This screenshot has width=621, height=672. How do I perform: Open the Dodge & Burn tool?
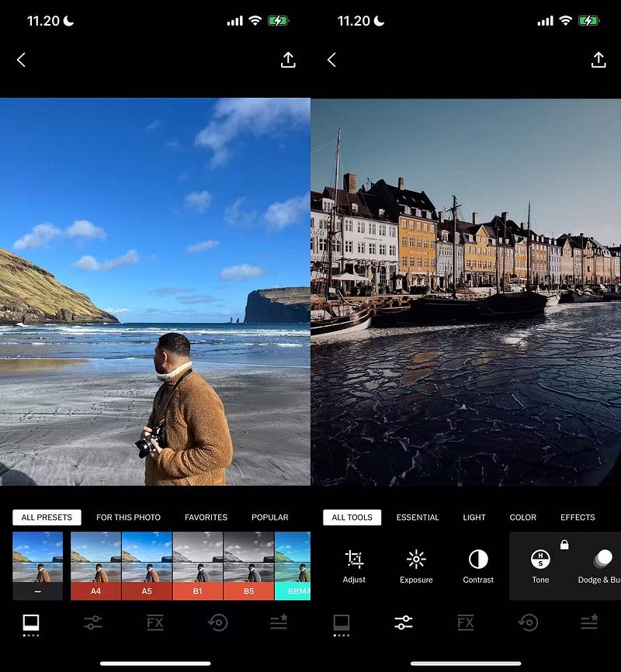(x=602, y=566)
